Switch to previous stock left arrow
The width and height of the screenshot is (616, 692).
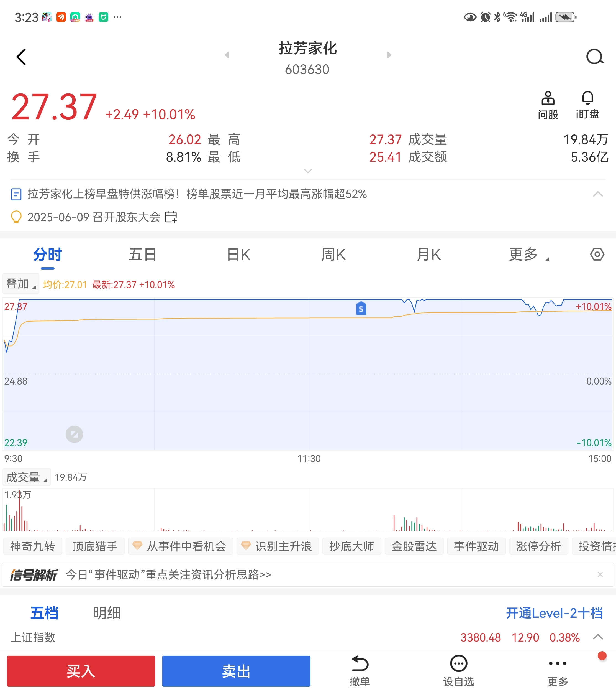227,55
